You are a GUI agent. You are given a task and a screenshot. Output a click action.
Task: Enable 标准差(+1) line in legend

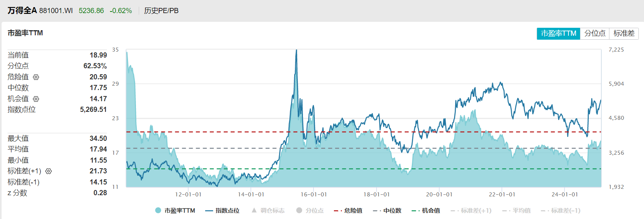pos(471,211)
